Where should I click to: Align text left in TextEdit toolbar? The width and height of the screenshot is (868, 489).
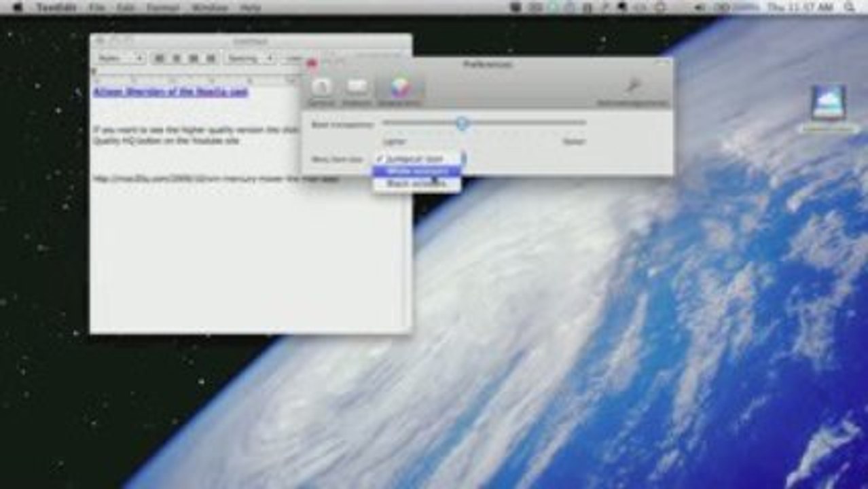(160, 58)
